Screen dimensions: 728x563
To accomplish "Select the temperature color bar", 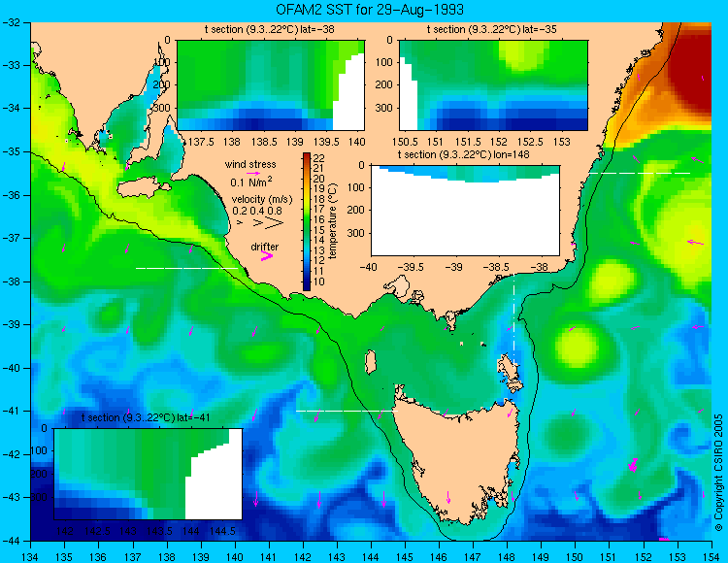I will point(307,221).
